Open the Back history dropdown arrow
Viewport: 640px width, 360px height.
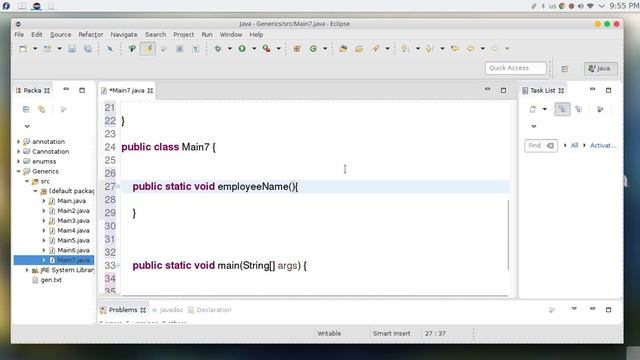pyautogui.click(x=482, y=49)
